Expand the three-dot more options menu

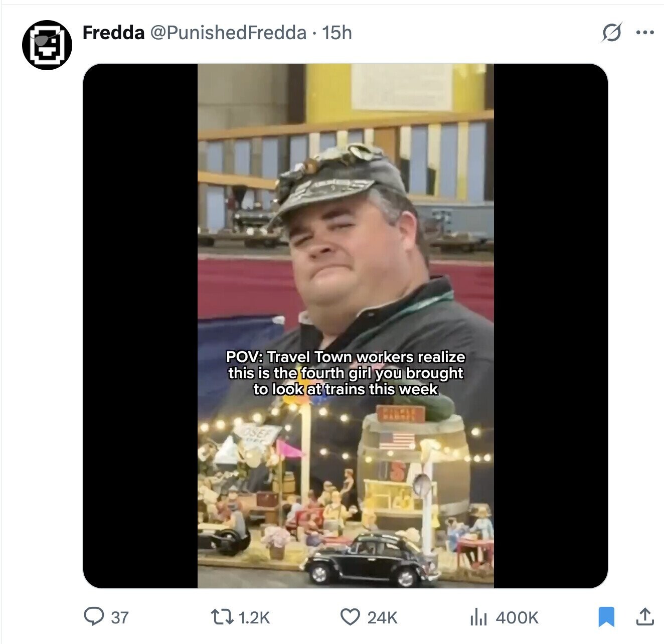tap(645, 33)
